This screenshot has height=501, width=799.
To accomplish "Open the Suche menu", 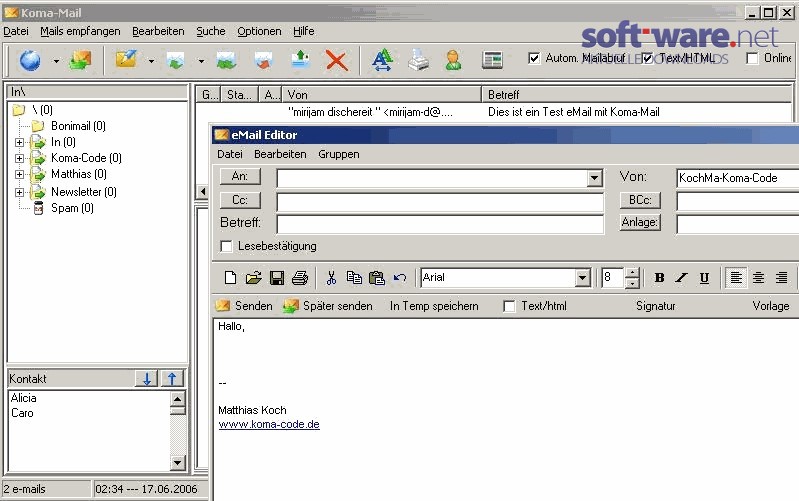I will (211, 31).
